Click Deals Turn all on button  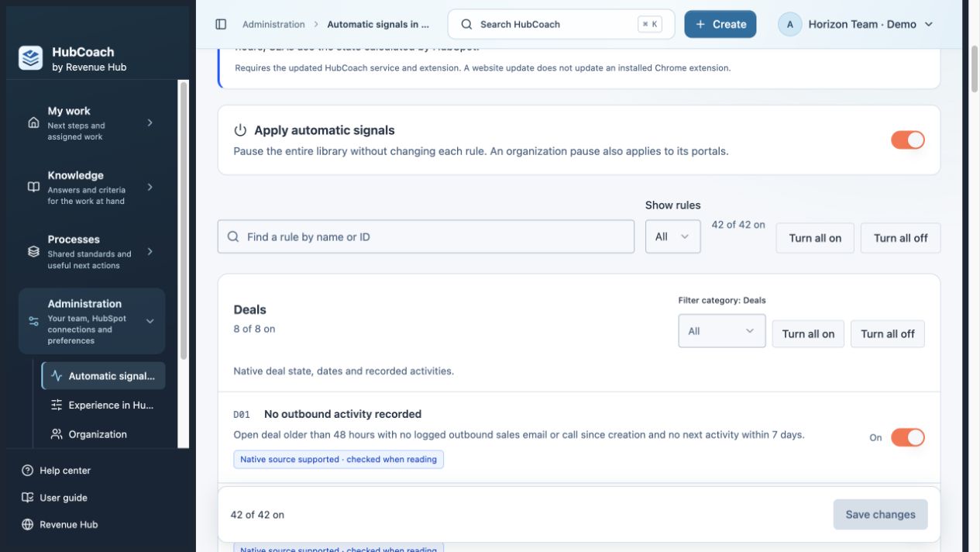[808, 333]
